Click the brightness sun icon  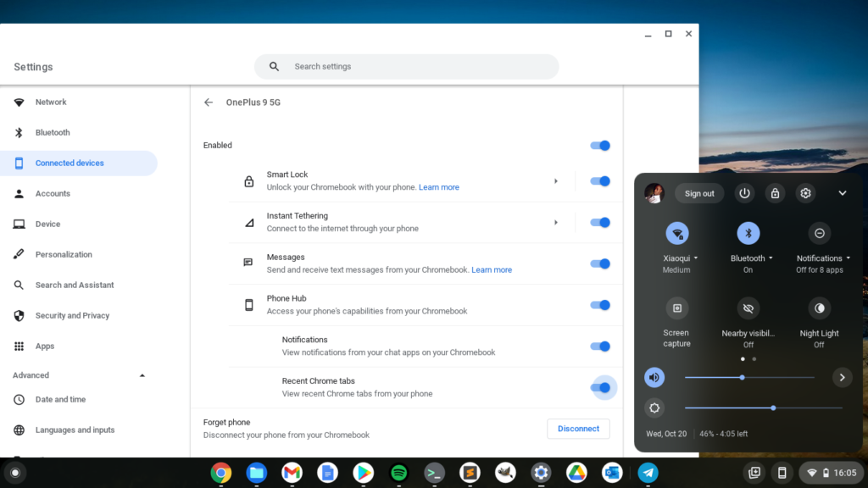coord(654,408)
